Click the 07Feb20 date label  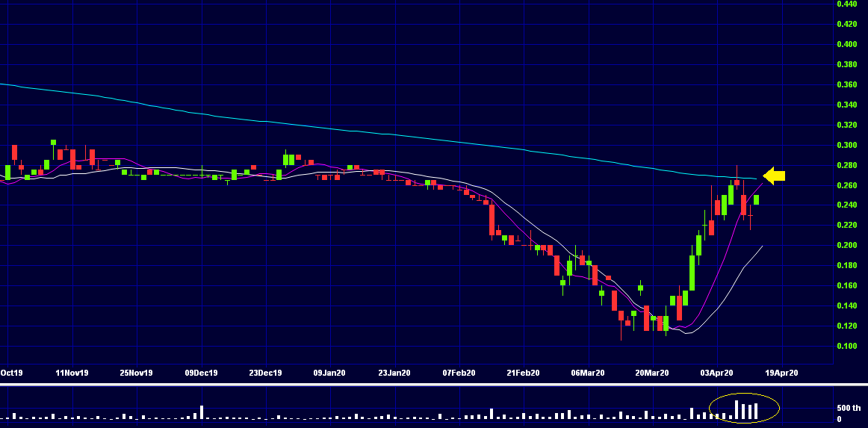[459, 373]
